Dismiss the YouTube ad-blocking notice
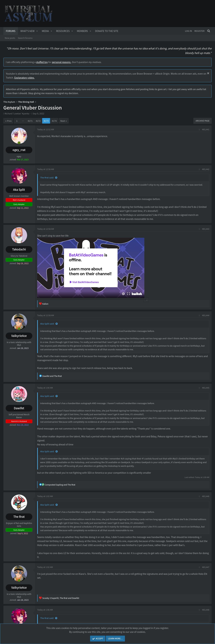 (208, 73)
